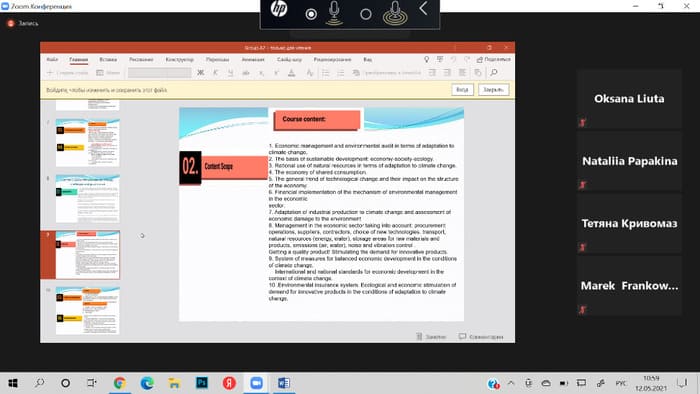The width and height of the screenshot is (700, 394).
Task: Click the bullet list icon in ribbon
Action: point(326,73)
